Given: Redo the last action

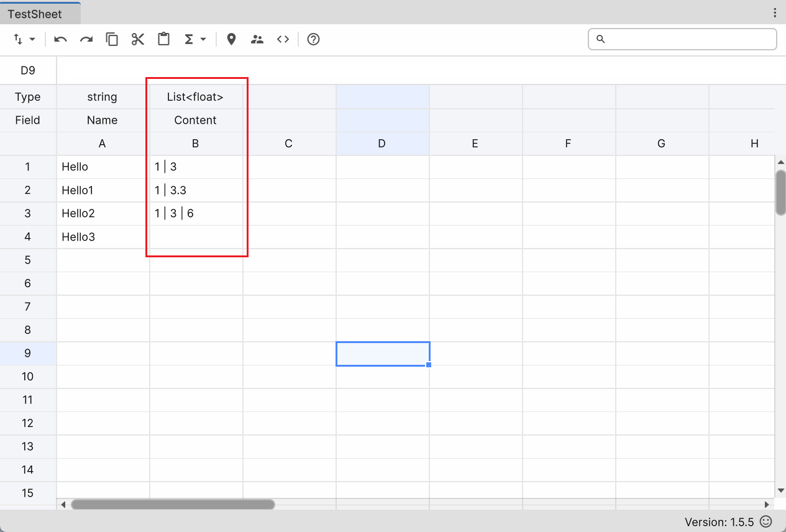Looking at the screenshot, I should [86, 39].
